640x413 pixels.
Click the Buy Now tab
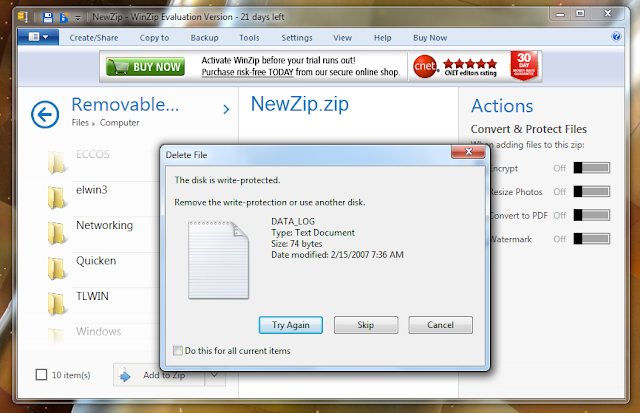[x=430, y=38]
